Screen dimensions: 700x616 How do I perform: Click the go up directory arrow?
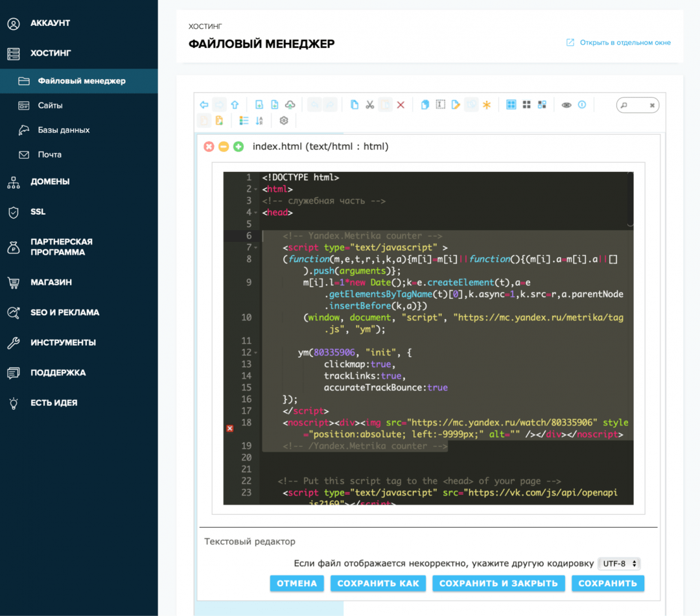point(235,104)
